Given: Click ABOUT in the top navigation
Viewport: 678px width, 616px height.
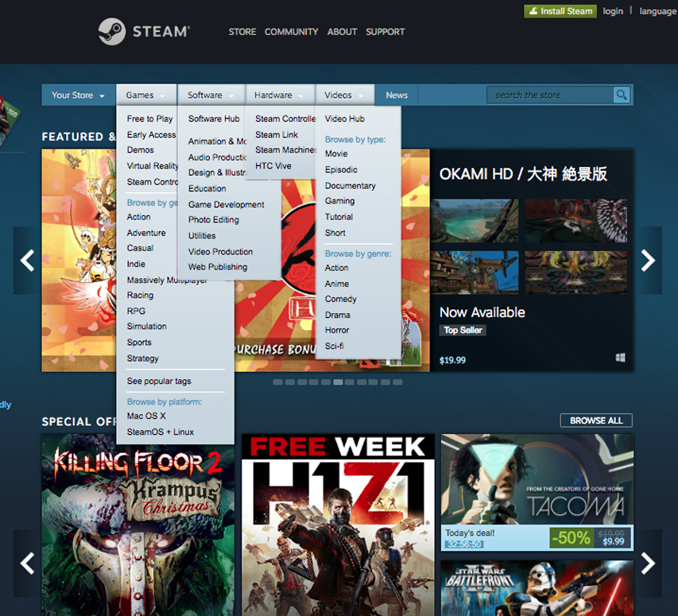Looking at the screenshot, I should pyautogui.click(x=342, y=32).
